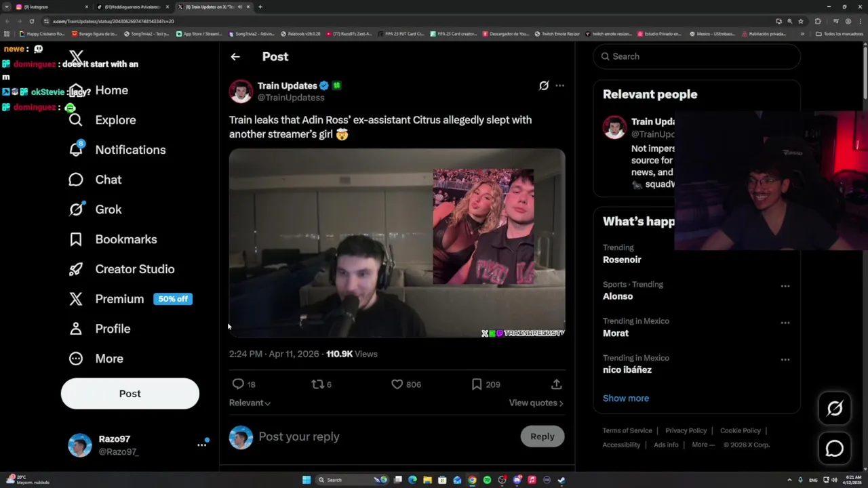
Task: Click the Train Updates display name
Action: [x=288, y=85]
